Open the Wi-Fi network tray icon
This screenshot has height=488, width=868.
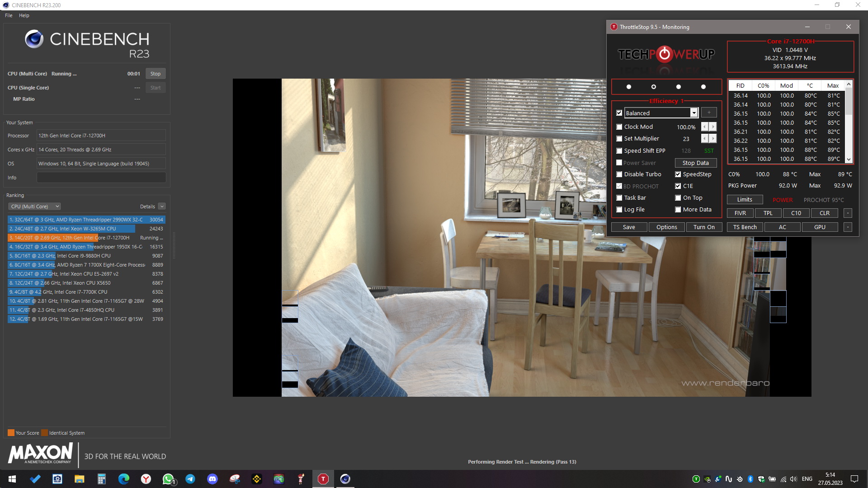[x=783, y=479]
